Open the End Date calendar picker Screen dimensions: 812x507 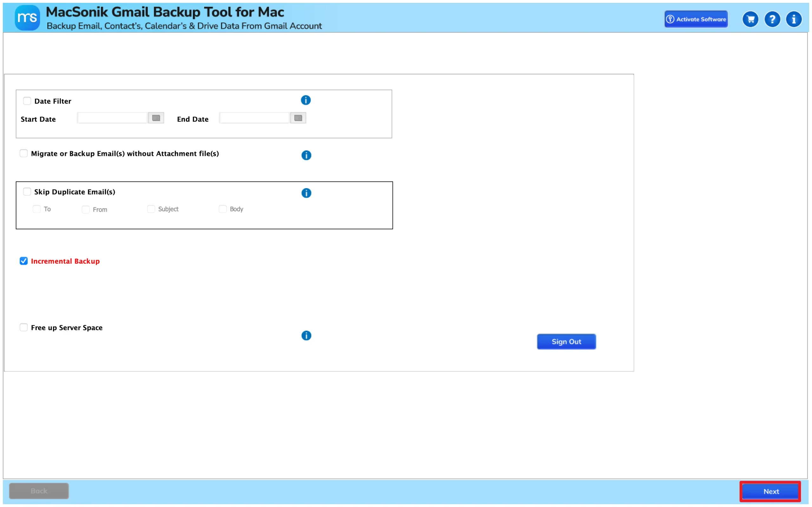(298, 118)
